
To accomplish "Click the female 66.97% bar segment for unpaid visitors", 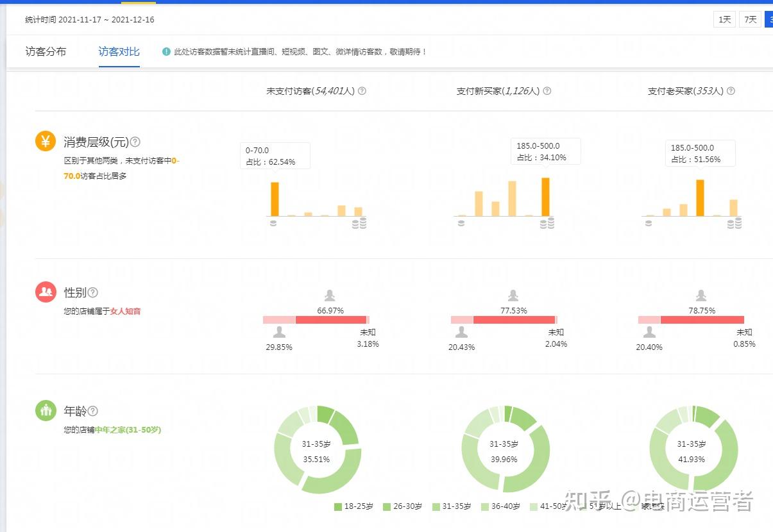I will pos(331,319).
